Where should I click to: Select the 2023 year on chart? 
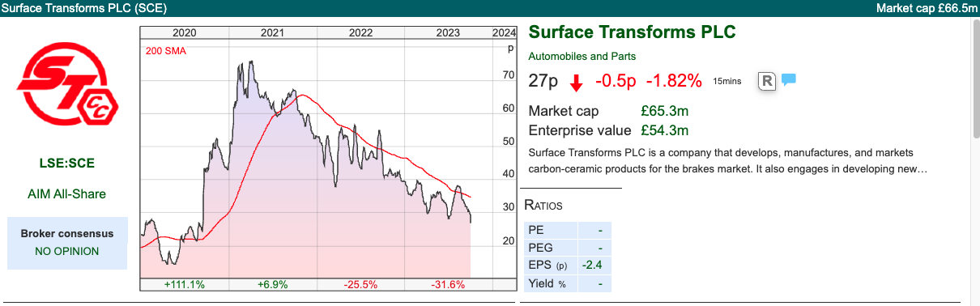(x=448, y=33)
